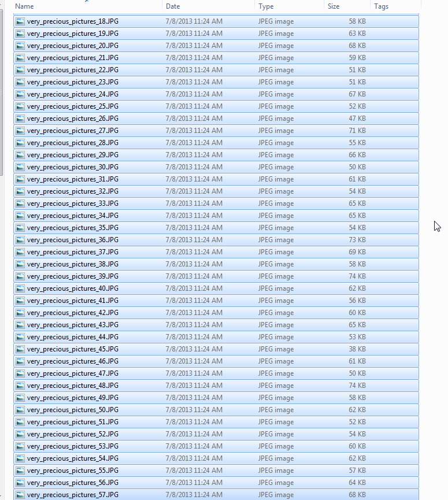
Task: Click image icon of very_precious_pictures_28.JPG
Action: (20, 143)
